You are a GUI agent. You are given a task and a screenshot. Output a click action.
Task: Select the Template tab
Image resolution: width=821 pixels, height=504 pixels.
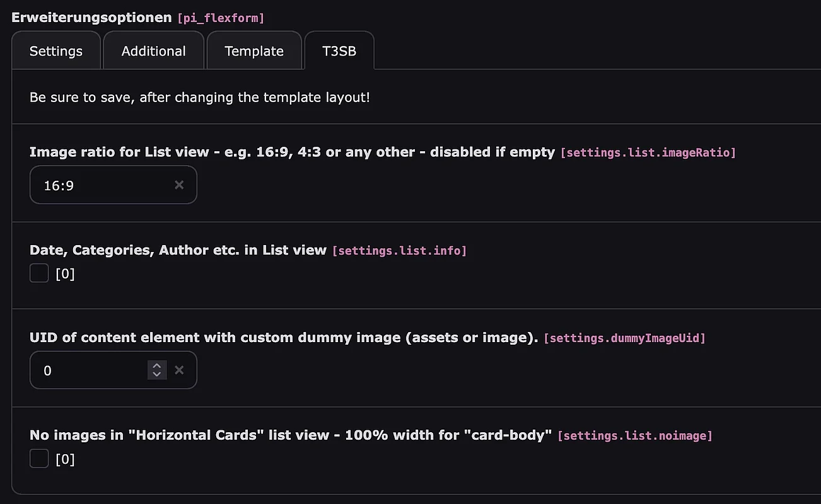[254, 51]
